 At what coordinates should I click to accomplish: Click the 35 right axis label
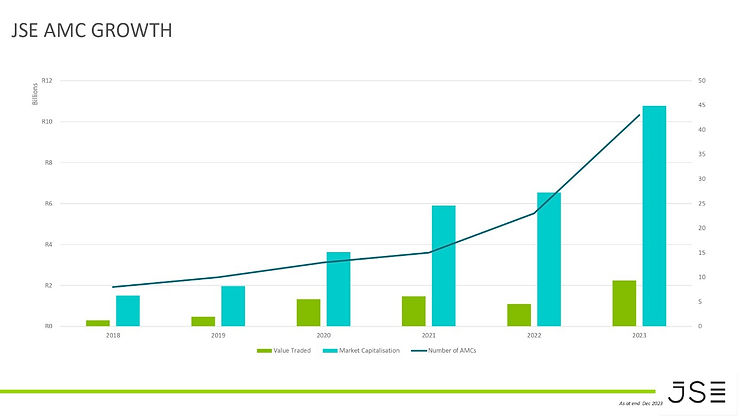[x=702, y=154]
